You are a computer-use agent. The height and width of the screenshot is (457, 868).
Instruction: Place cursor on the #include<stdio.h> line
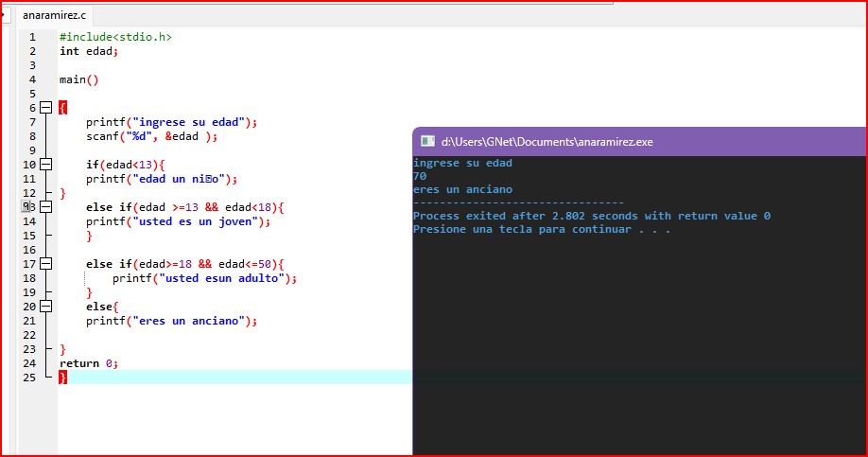click(115, 37)
